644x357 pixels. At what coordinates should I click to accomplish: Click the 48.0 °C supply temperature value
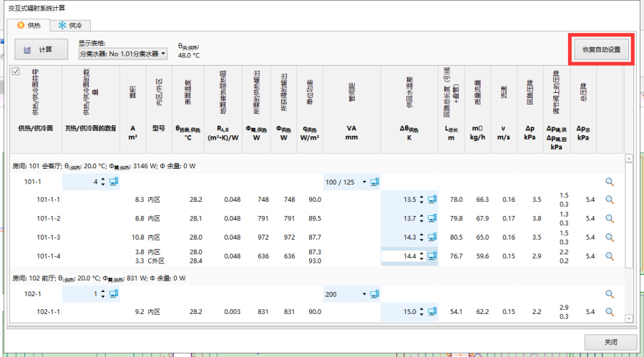tap(189, 56)
